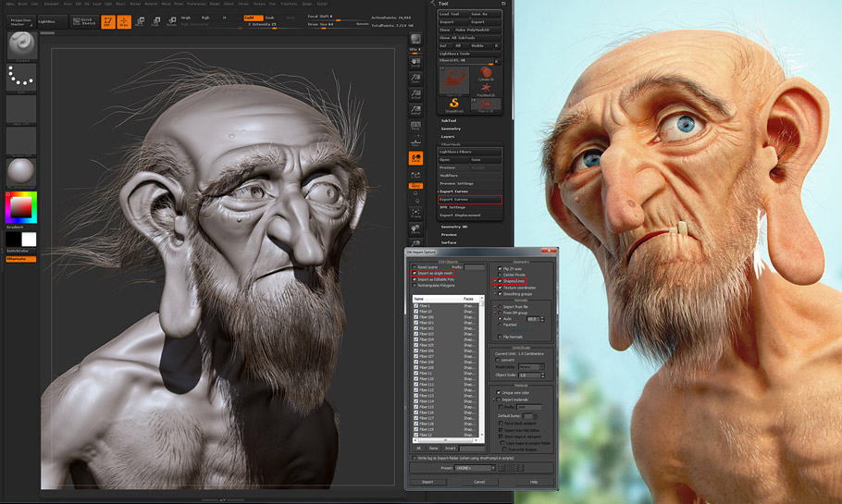Screen dimensions: 842x504
Task: Select the Scale transform icon
Action: (155, 21)
